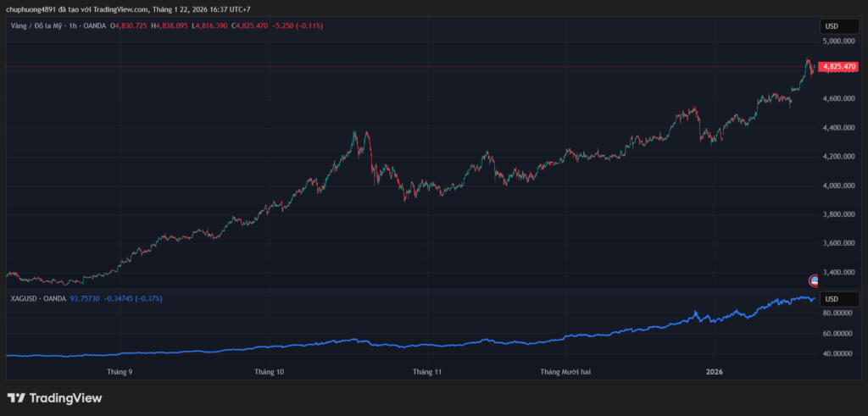This screenshot has height=416, width=868.
Task: Click the TradingView logo
Action: [54, 398]
